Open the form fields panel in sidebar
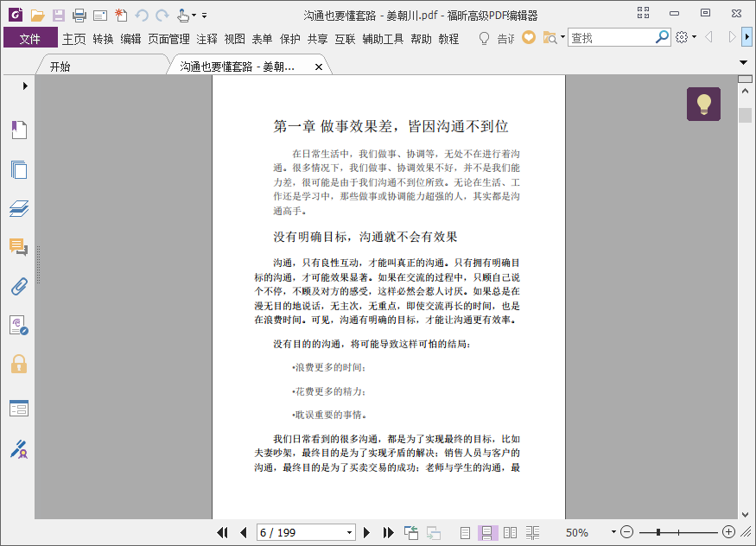Viewport: 756px width, 546px height. point(19,408)
